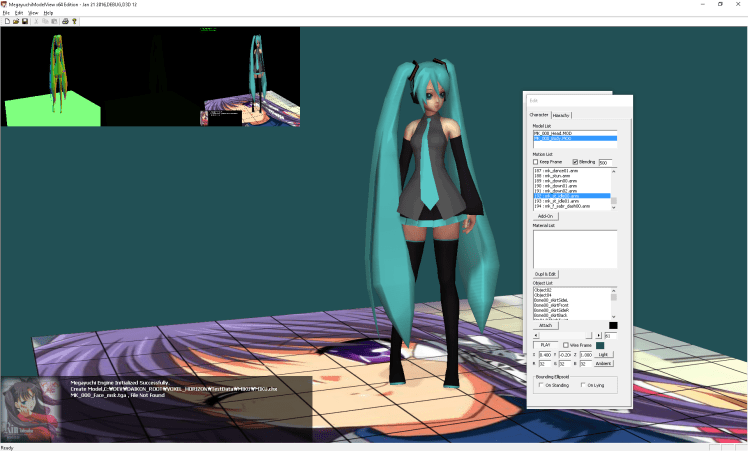This screenshot has height=451, width=748.
Task: Click Object List scrollbar down arrow
Action: (614, 316)
